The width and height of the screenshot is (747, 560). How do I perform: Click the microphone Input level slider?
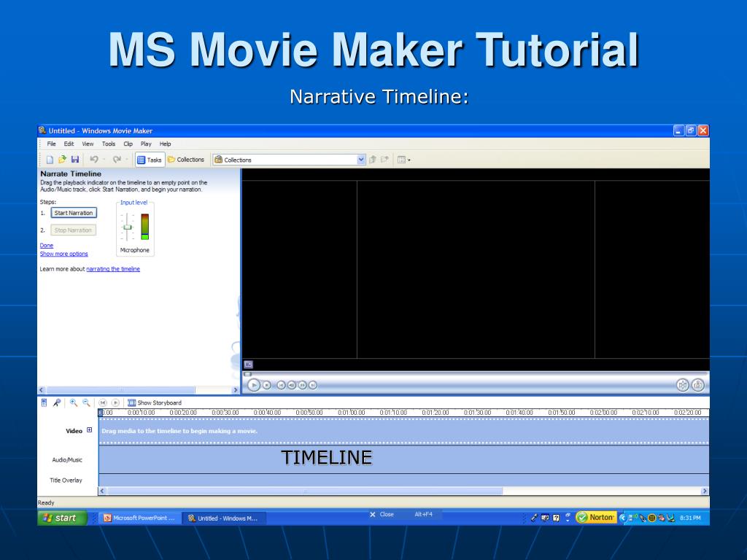[x=127, y=227]
